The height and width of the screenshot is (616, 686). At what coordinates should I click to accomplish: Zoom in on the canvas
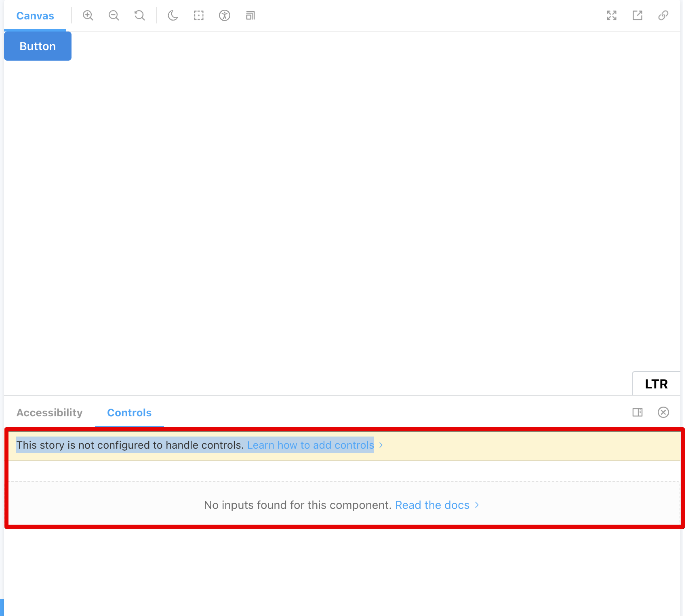(88, 15)
